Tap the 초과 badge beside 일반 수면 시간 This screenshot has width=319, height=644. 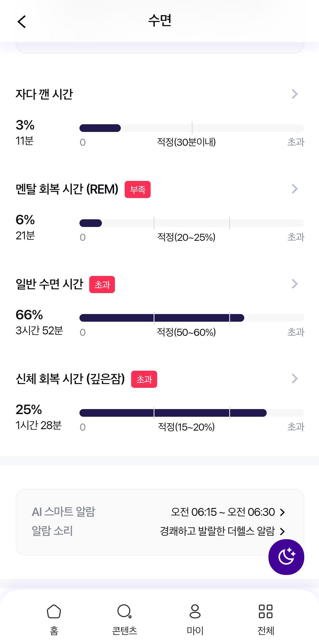click(x=102, y=285)
